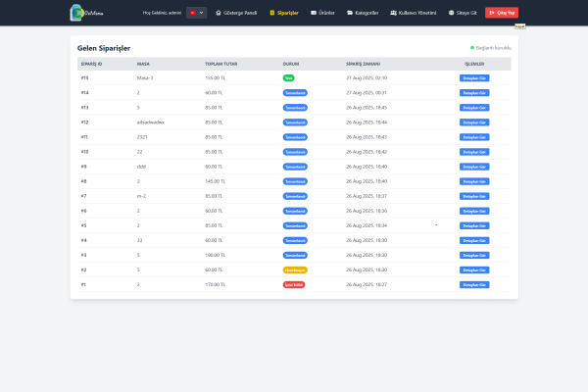Viewport: 588px width, 392px height.
Task: Open the Kategoriler folder menu item
Action: 365,13
